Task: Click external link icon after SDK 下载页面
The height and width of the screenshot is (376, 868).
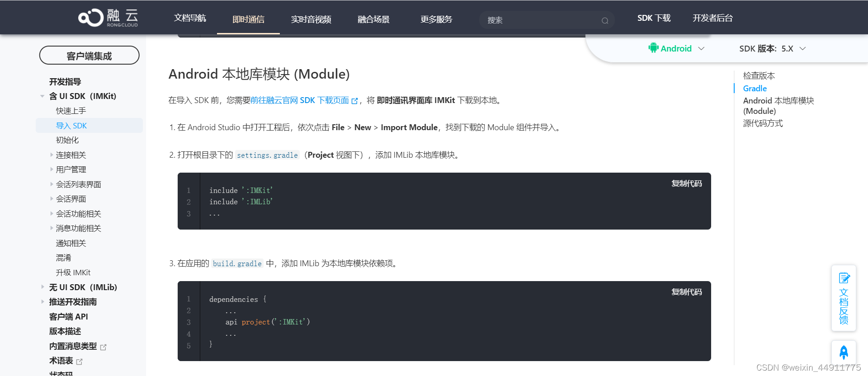Action: click(x=354, y=101)
